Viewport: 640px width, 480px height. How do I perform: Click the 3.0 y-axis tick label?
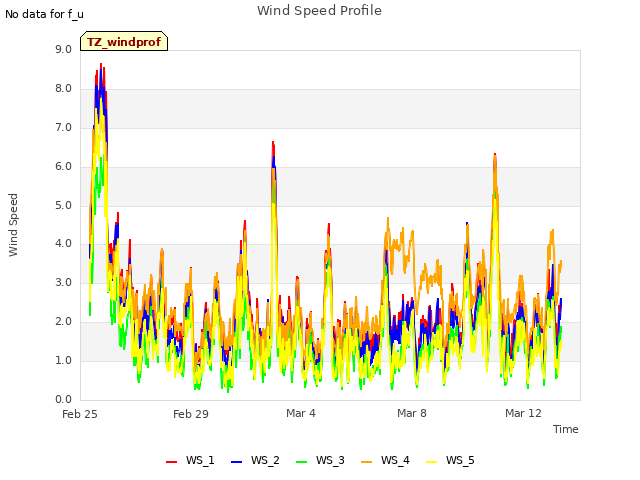pos(63,282)
